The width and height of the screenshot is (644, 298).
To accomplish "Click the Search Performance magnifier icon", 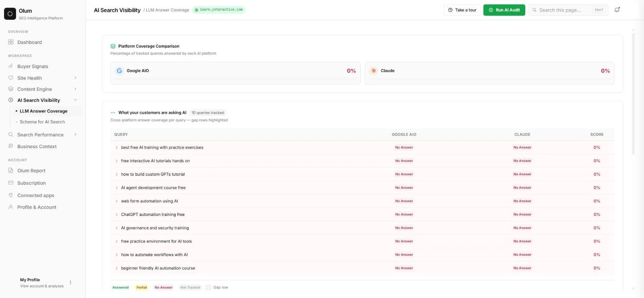I will click(x=11, y=135).
